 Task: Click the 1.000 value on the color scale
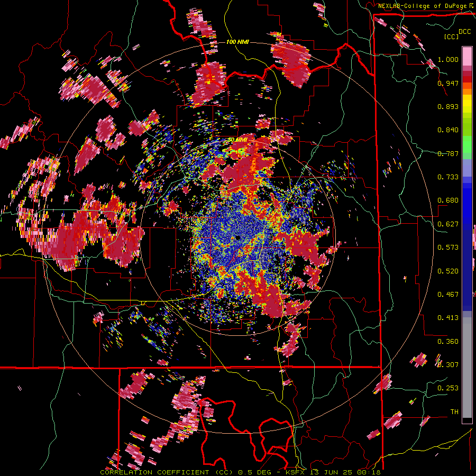448,59
